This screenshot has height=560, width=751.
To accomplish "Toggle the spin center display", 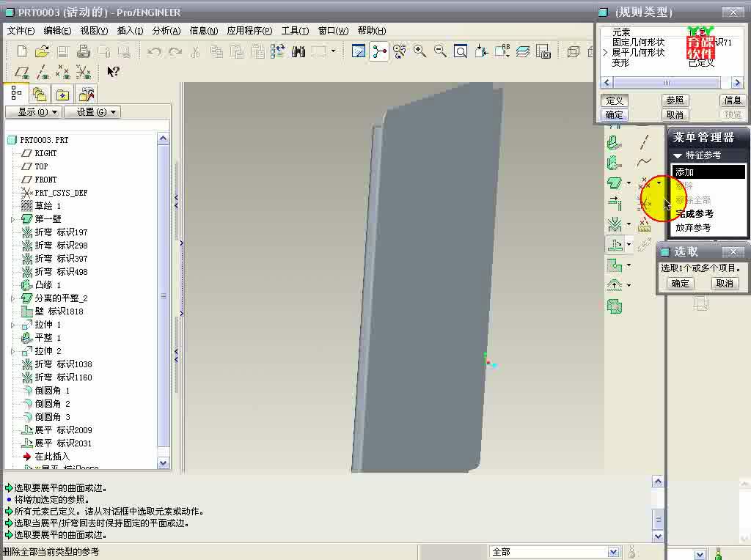I will (x=379, y=51).
